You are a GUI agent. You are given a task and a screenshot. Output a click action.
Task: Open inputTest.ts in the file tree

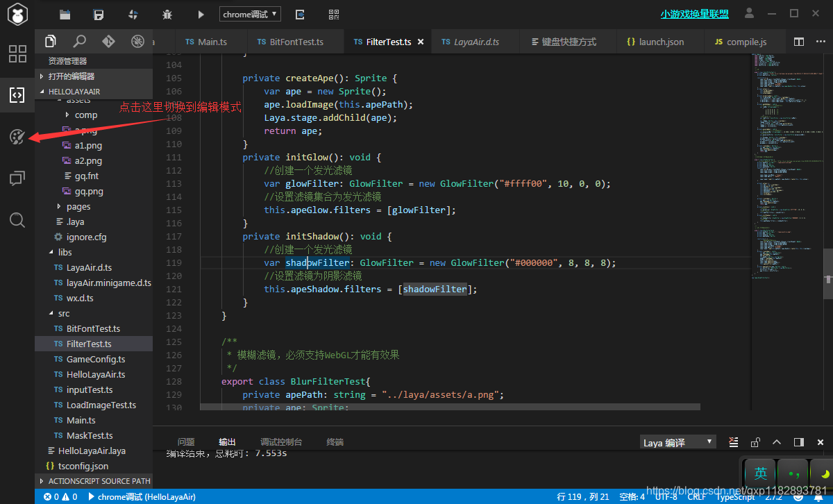90,389
